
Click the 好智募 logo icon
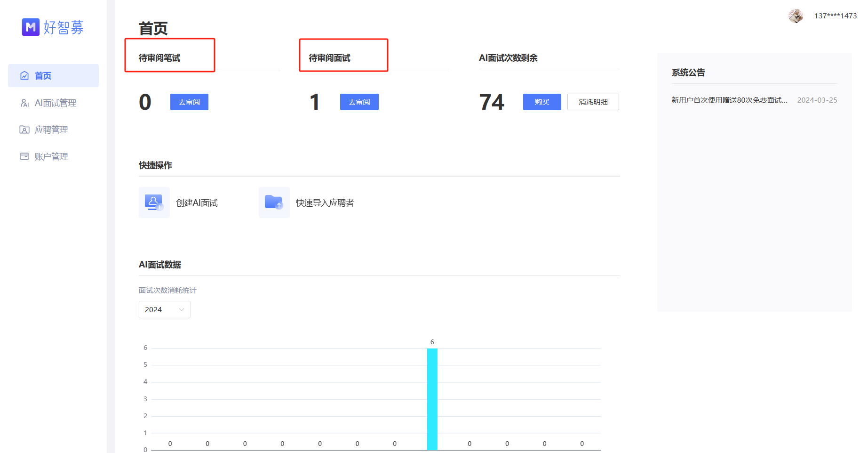pyautogui.click(x=31, y=27)
